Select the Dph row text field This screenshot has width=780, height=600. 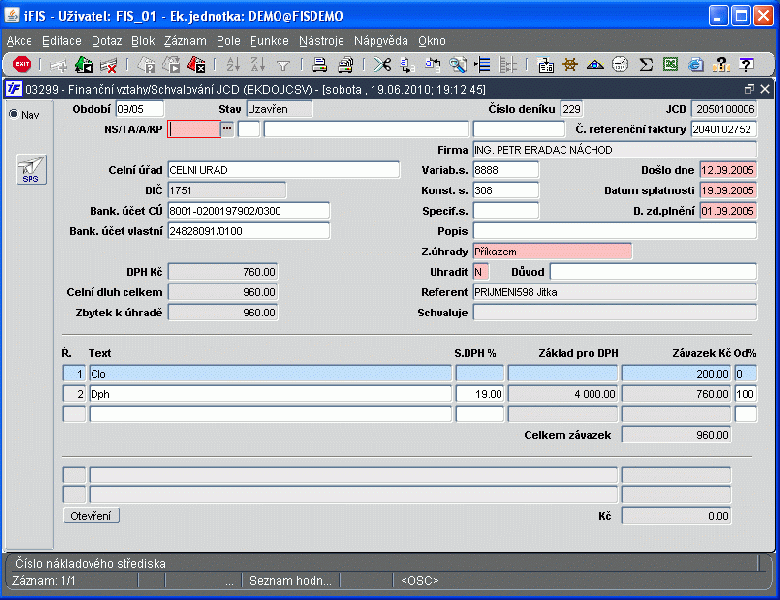point(270,394)
